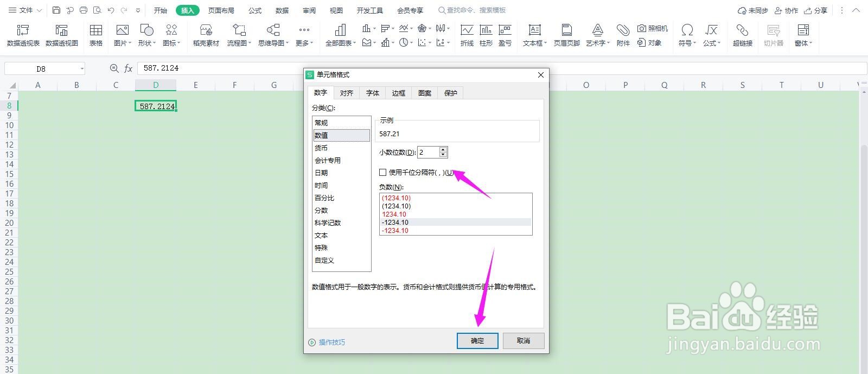
Task: Insert a win/loss sparkline (盈亏)
Action: (x=505, y=35)
